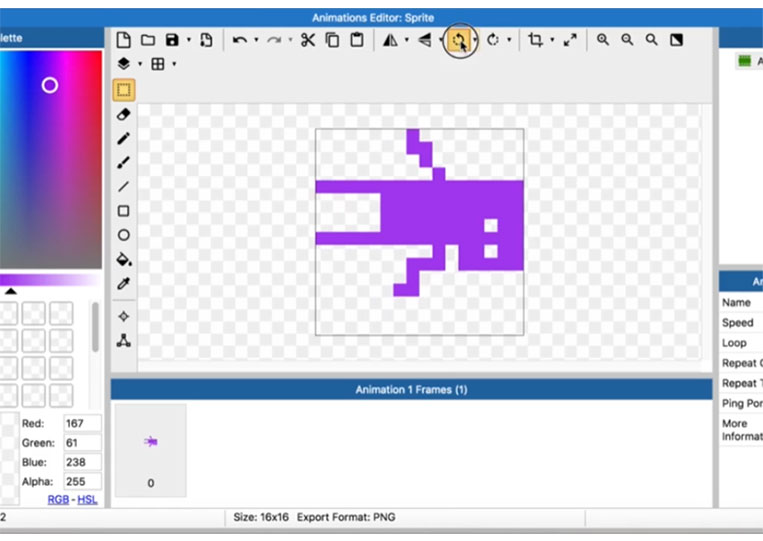Viewport: 763px width, 541px height.
Task: Zoom in with the plus magnifier
Action: coord(603,40)
